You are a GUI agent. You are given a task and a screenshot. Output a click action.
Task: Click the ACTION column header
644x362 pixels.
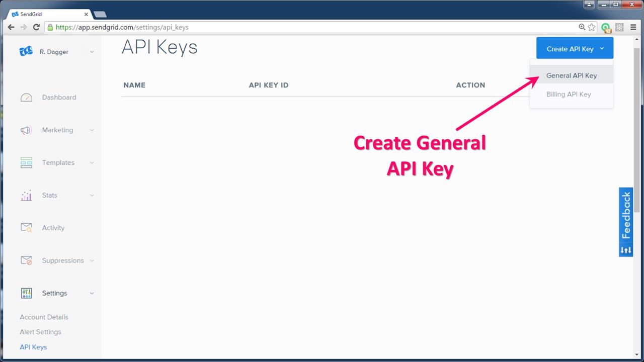pyautogui.click(x=470, y=85)
